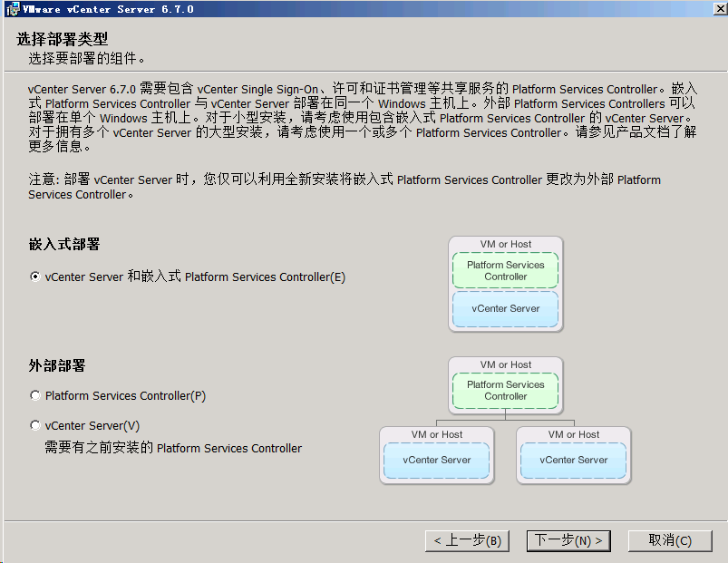Viewport: 728px width, 563px height.
Task: Click the note starting with 注意: 部署 vCenter Server
Action: pos(345,187)
